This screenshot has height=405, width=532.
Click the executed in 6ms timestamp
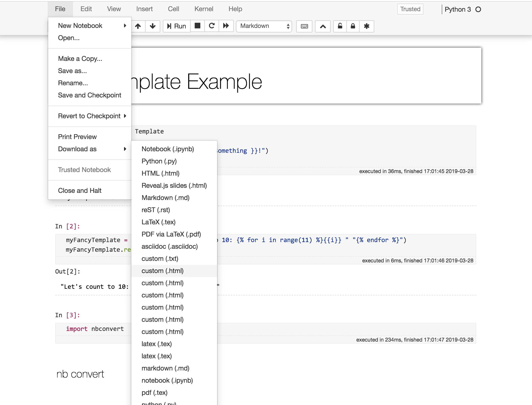418,261
